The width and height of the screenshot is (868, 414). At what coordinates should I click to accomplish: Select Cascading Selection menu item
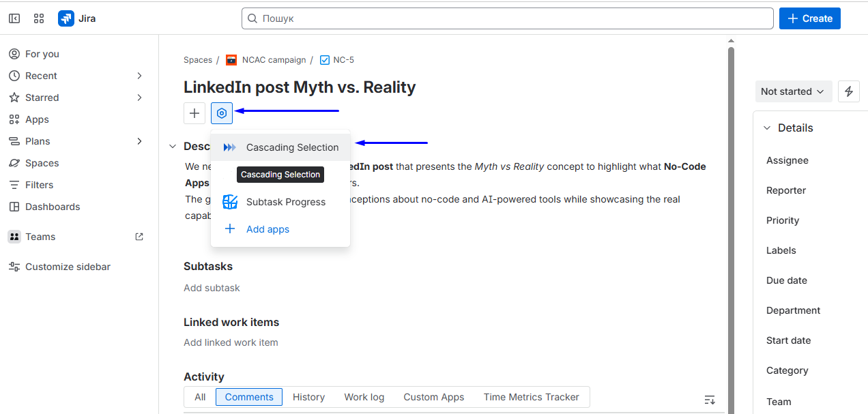pyautogui.click(x=292, y=147)
